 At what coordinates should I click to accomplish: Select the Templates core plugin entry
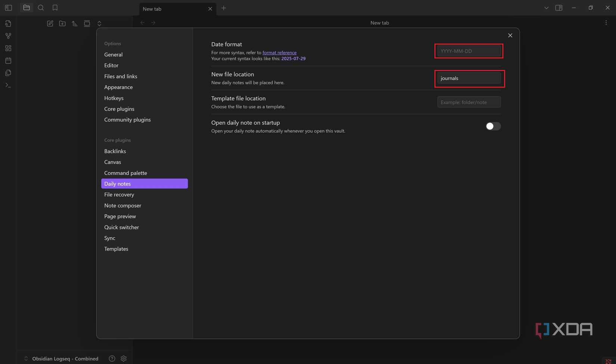click(x=116, y=249)
